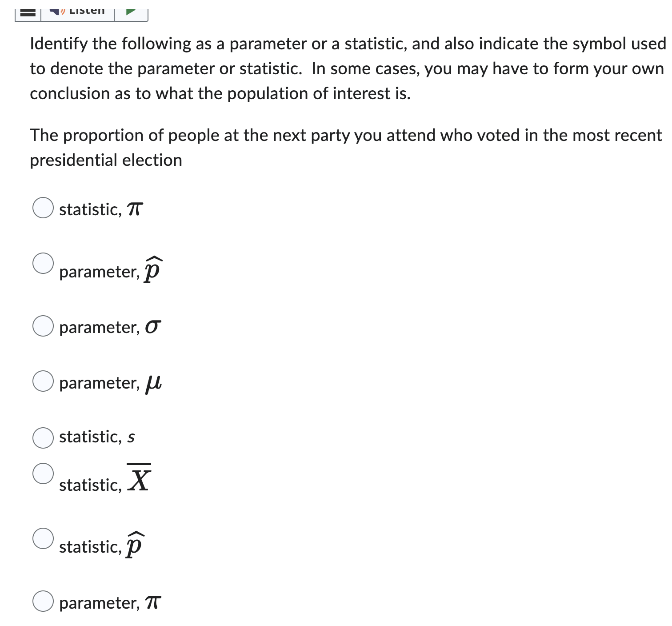Select the 'parameter, σ' option
This screenshot has height=626, width=672.
(x=43, y=327)
